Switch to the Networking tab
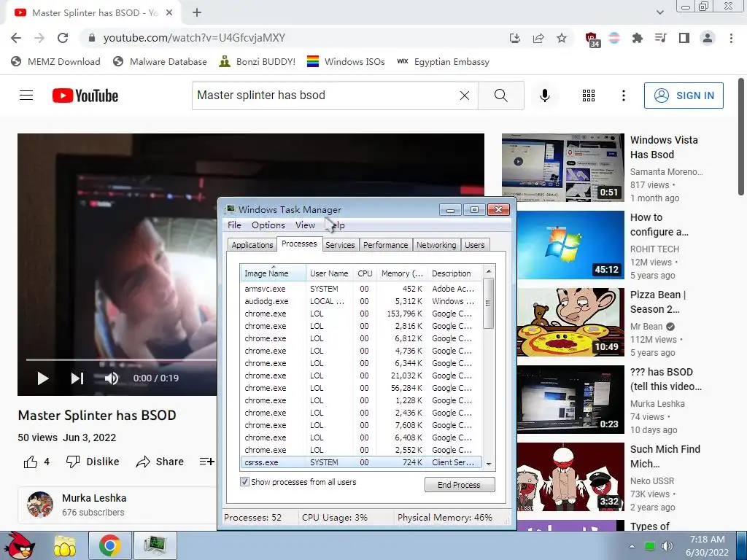The width and height of the screenshot is (747, 560). coord(436,245)
